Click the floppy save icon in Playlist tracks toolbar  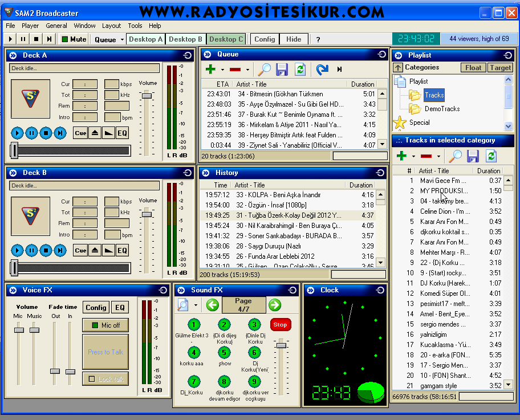[473, 156]
